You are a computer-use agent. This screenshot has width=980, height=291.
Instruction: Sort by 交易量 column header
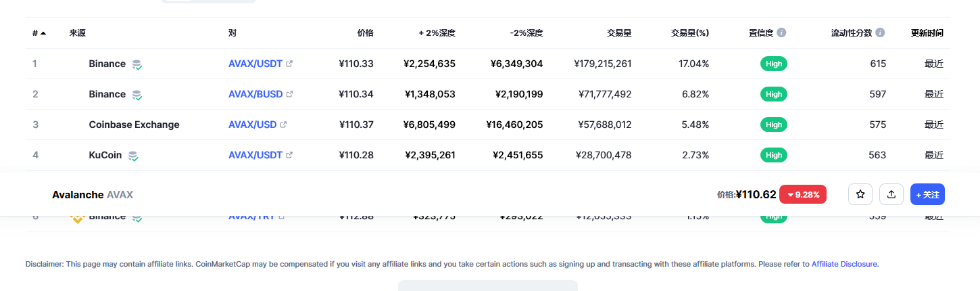pyautogui.click(x=619, y=32)
